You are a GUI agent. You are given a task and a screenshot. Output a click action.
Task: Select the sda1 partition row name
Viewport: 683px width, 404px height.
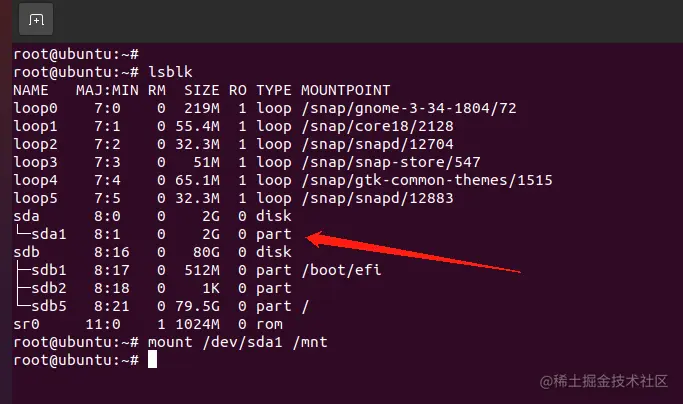click(x=48, y=234)
